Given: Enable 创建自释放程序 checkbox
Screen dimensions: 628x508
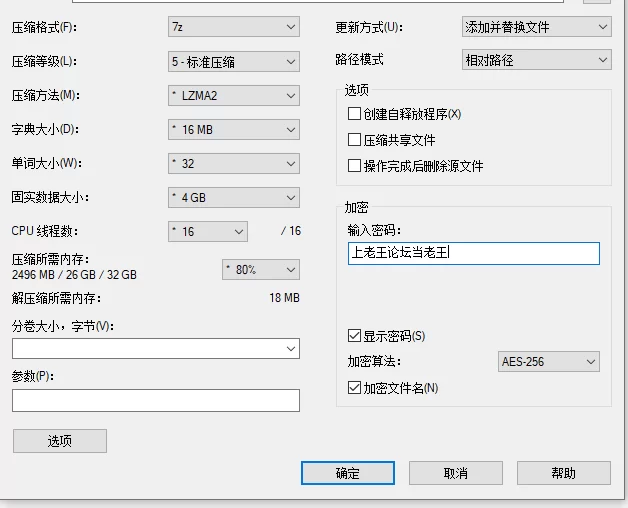Looking at the screenshot, I should click(x=354, y=114).
